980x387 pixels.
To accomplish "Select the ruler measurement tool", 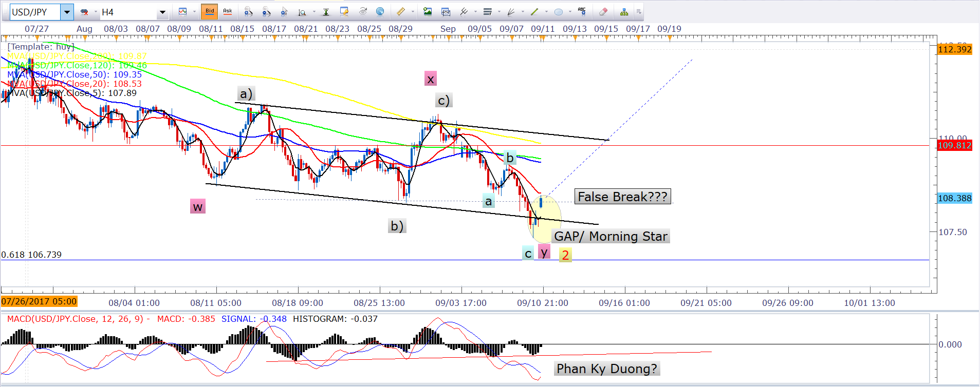I will (401, 12).
